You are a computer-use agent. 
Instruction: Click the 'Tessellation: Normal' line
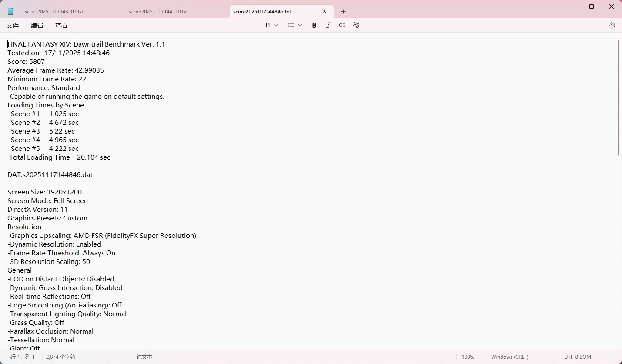coord(41,340)
